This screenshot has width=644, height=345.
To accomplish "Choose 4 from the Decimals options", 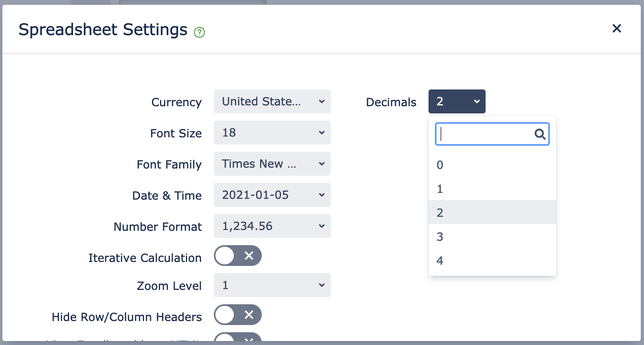I will point(492,261).
